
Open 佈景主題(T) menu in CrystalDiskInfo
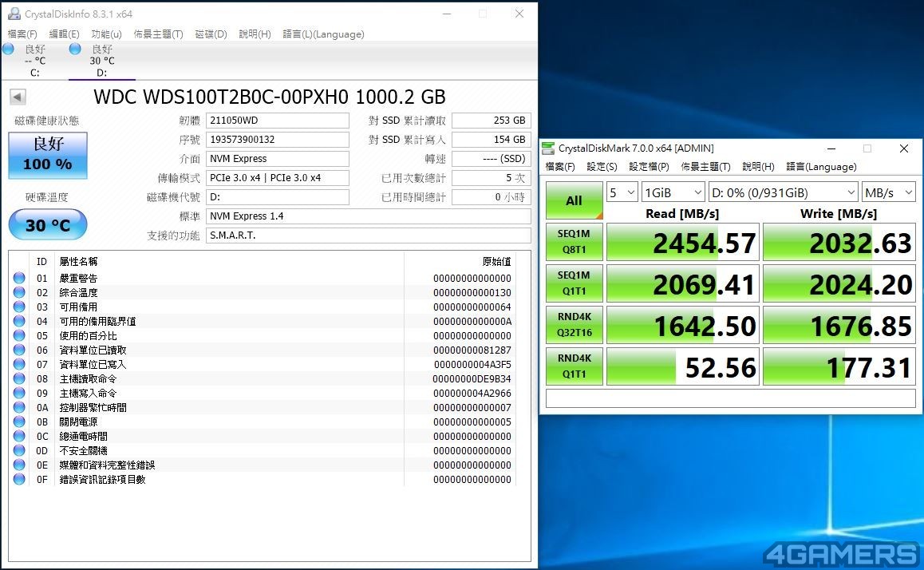click(158, 34)
